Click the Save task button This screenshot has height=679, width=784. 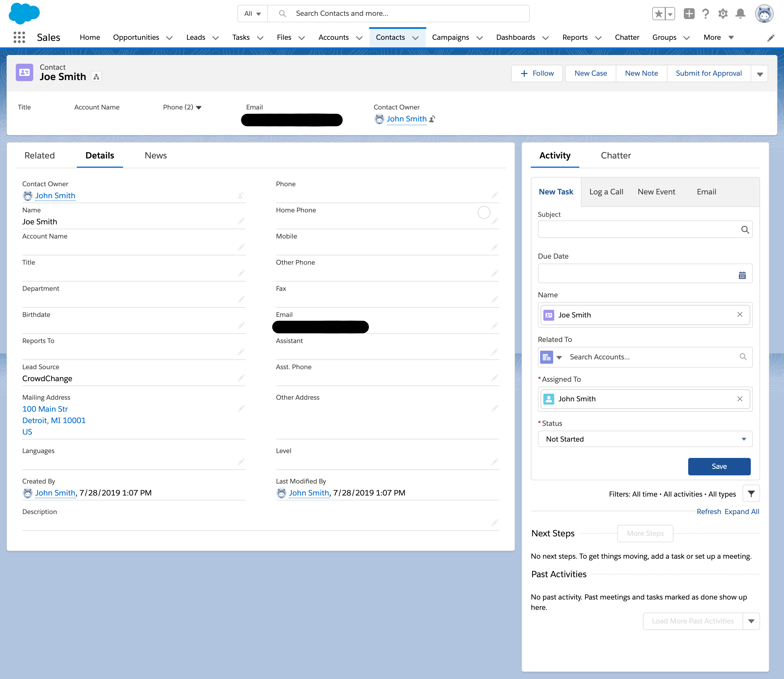click(719, 466)
